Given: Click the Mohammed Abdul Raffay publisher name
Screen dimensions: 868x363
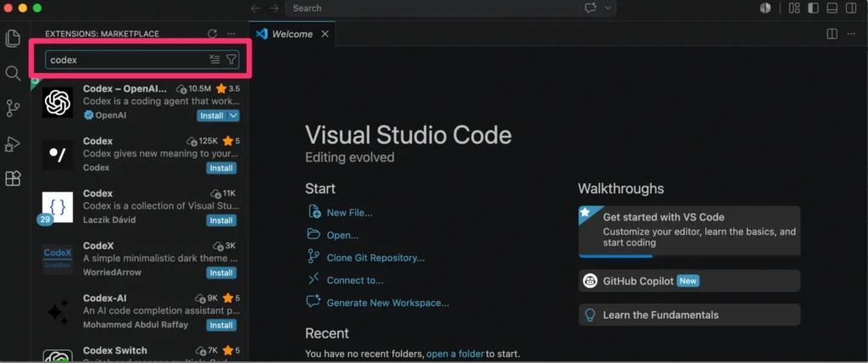Looking at the screenshot, I should 136,325.
